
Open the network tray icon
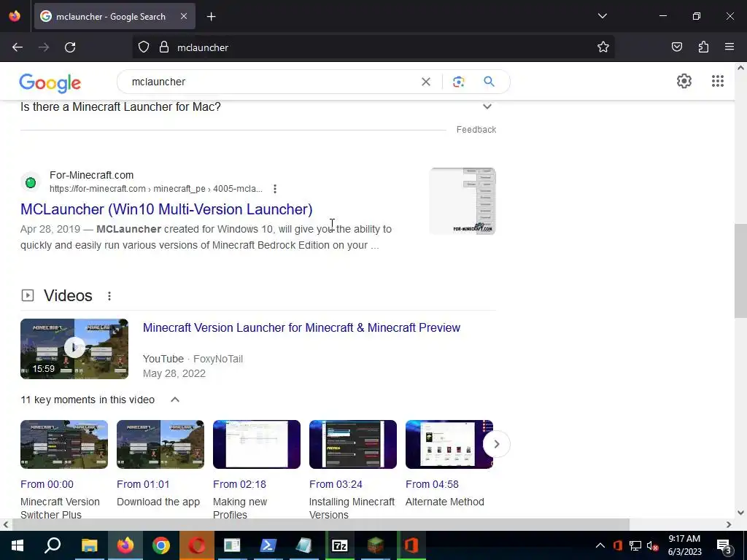pyautogui.click(x=635, y=545)
